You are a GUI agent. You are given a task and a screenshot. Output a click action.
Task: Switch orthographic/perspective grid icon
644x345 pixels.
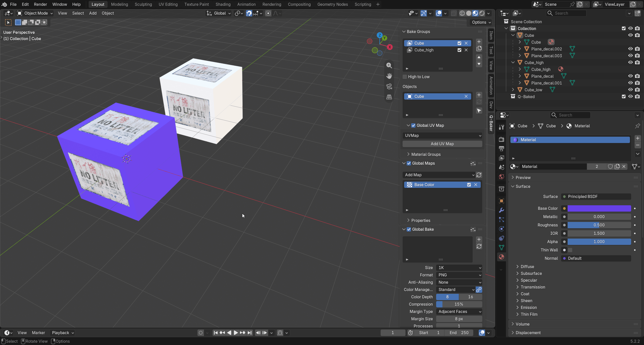389,97
